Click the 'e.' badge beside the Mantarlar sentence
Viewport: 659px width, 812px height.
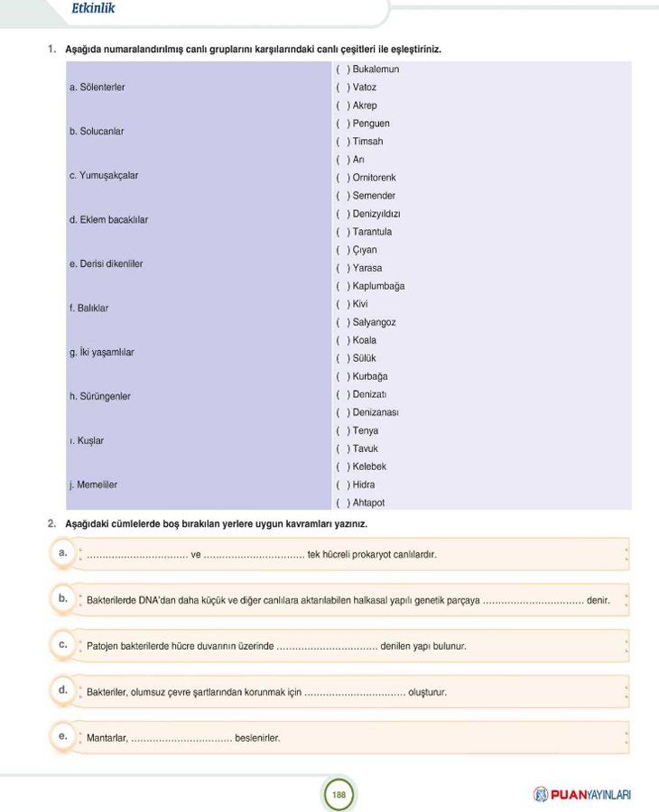[62, 736]
